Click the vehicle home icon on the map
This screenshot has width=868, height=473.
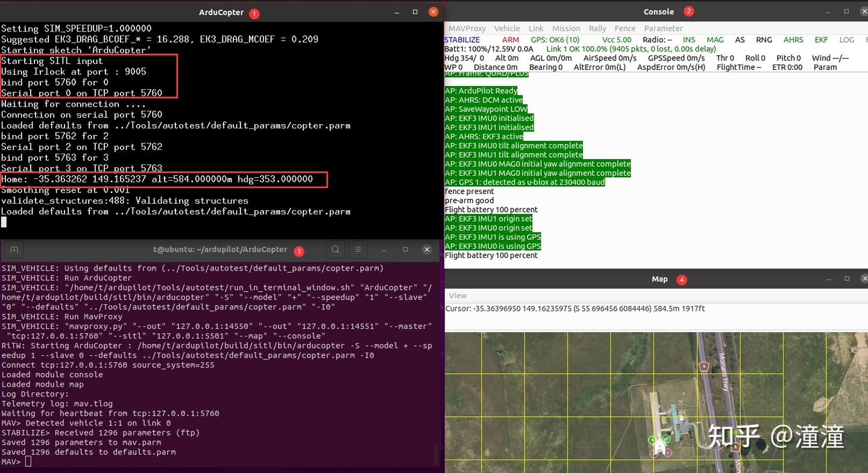(659, 446)
